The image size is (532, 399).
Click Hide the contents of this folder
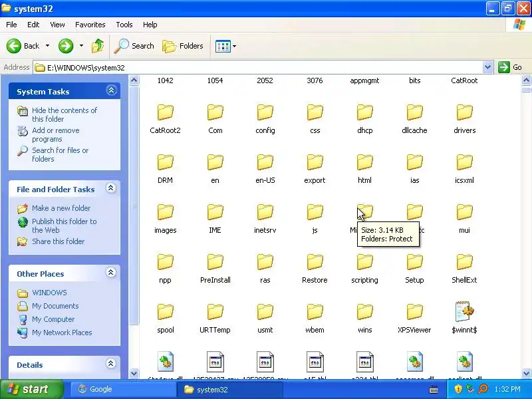point(65,114)
